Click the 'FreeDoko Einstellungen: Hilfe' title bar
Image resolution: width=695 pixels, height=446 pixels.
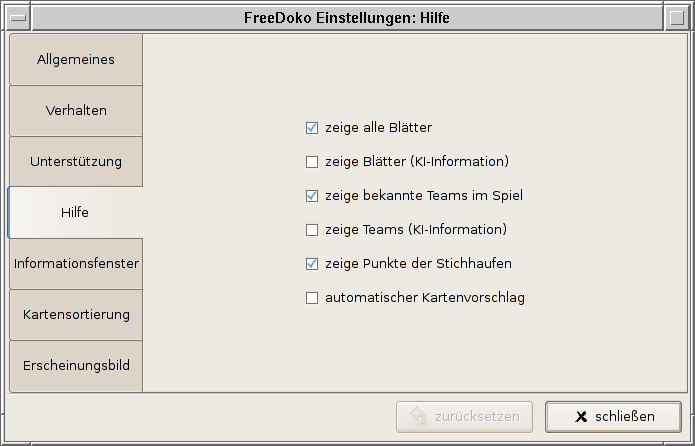pyautogui.click(x=346, y=17)
